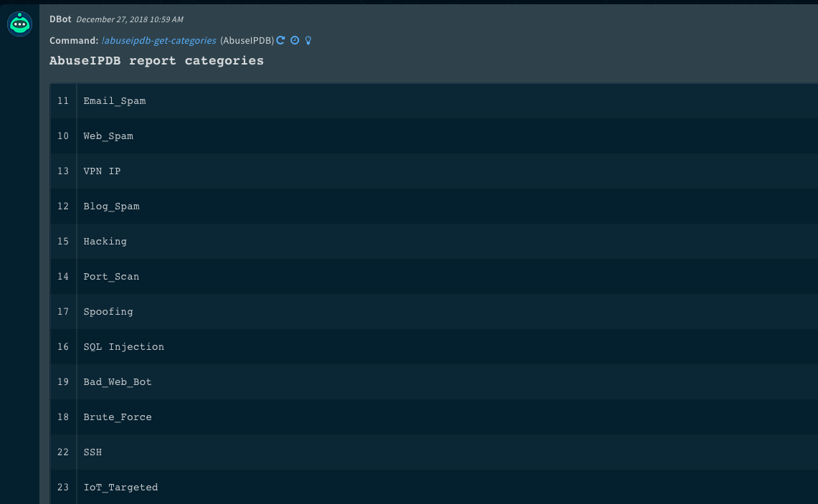
Task: Select the IoT_Targeted row
Action: [120, 488]
